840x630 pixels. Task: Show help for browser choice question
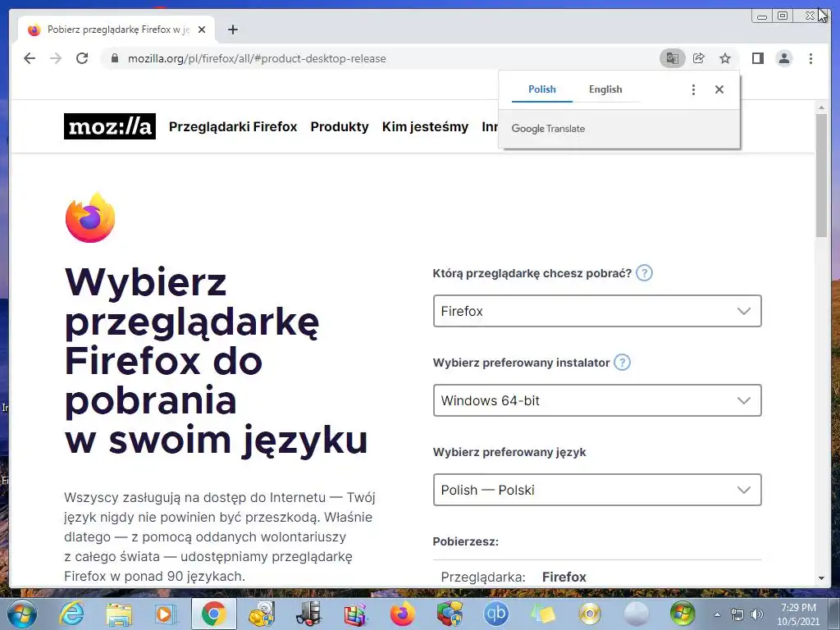point(644,273)
